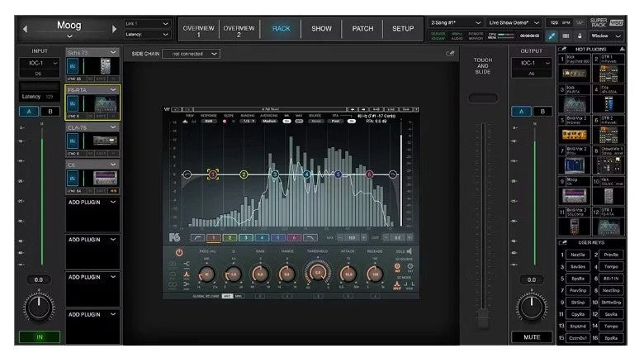Viewport: 644px width, 358px height.
Task: Open the Schs 73 plugin thumbnail
Action: click(x=105, y=66)
